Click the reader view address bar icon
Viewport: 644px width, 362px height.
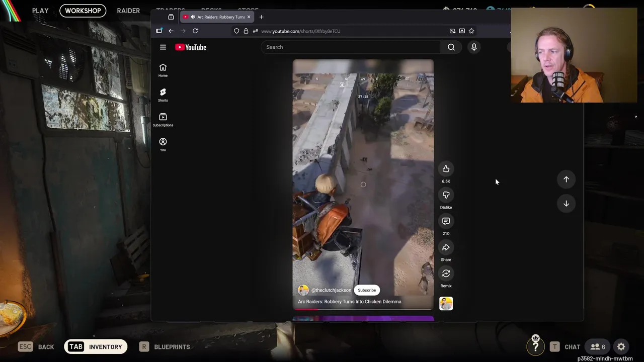[462, 31]
